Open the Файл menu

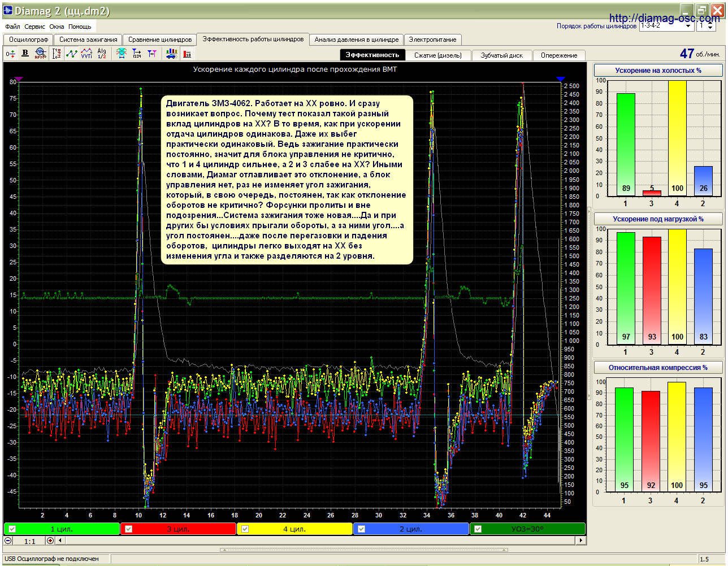[x=12, y=27]
